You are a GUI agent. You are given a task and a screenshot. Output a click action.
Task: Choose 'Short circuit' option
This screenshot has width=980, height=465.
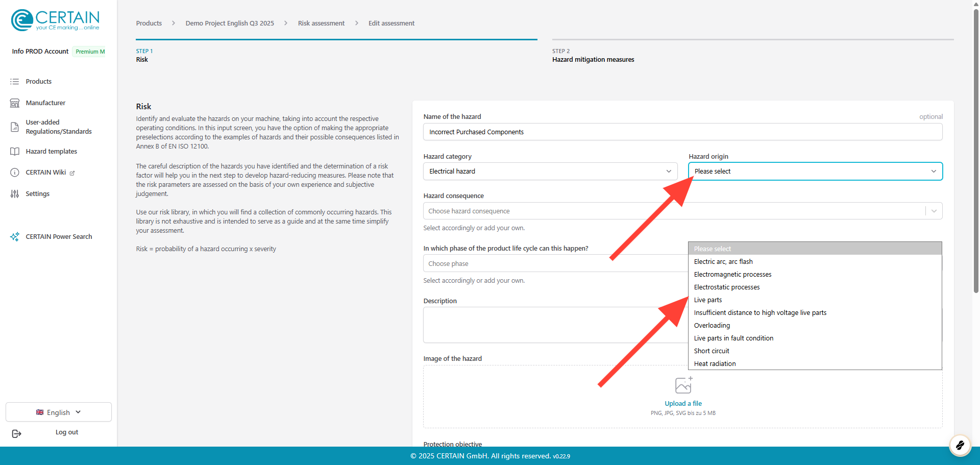tap(815, 351)
